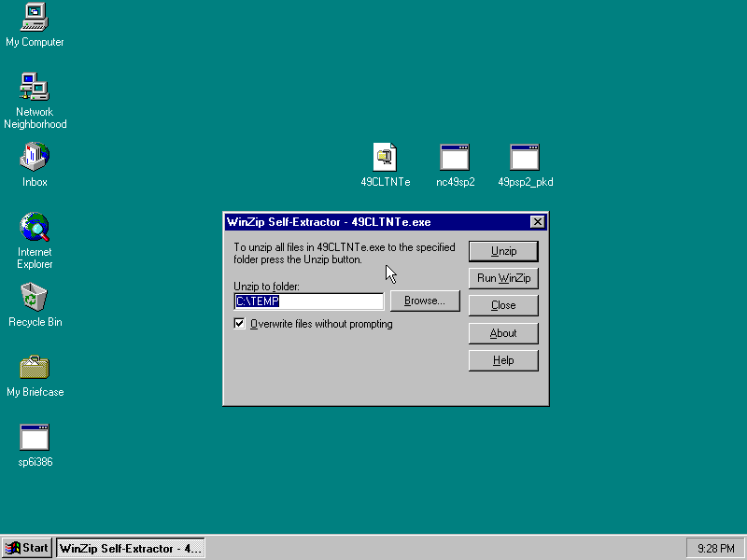Open the Start menu
Image resolution: width=747 pixels, height=560 pixels.
27,548
